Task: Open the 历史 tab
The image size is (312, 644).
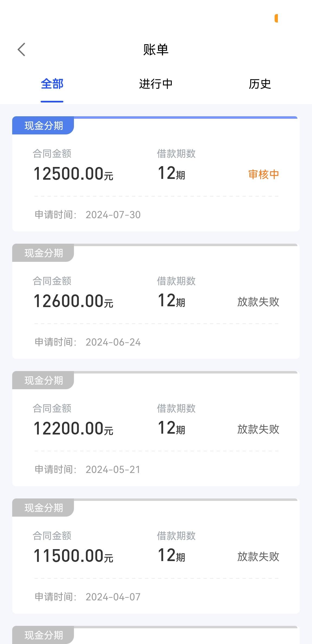Action: pyautogui.click(x=260, y=84)
